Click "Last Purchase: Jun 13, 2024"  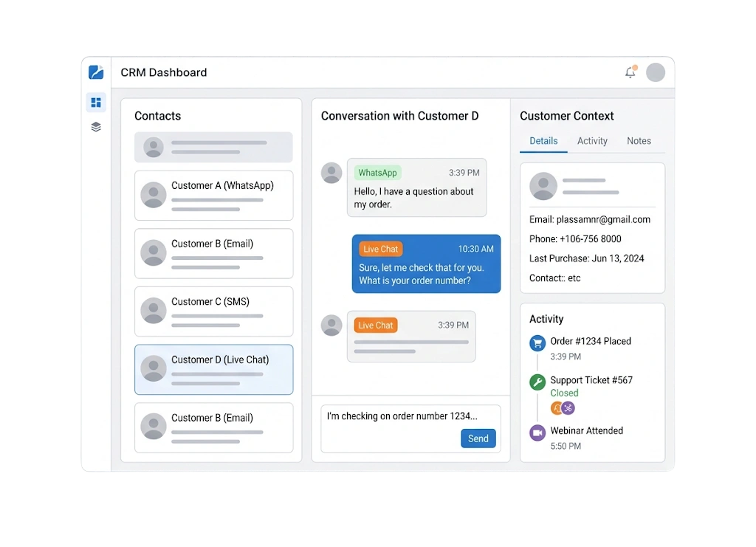pyautogui.click(x=586, y=258)
